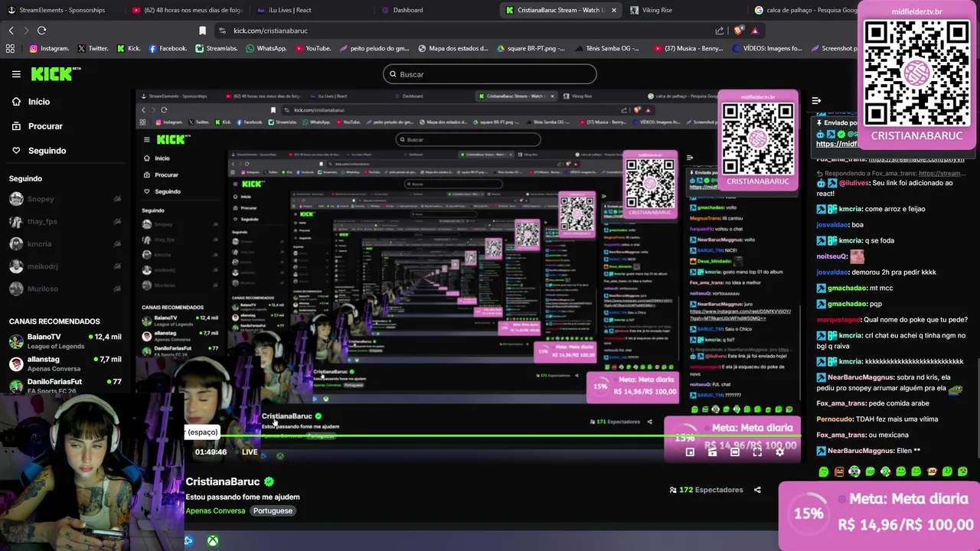Enter fullscreen with the player fullscreen icon

point(757,452)
